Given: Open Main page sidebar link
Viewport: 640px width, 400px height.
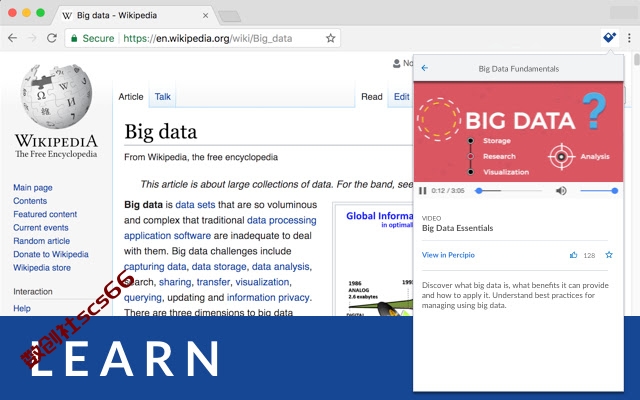Looking at the screenshot, I should [x=33, y=187].
